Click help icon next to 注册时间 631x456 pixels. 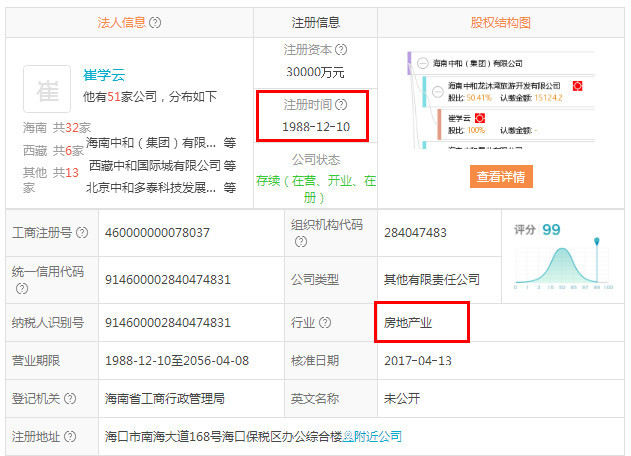point(341,105)
